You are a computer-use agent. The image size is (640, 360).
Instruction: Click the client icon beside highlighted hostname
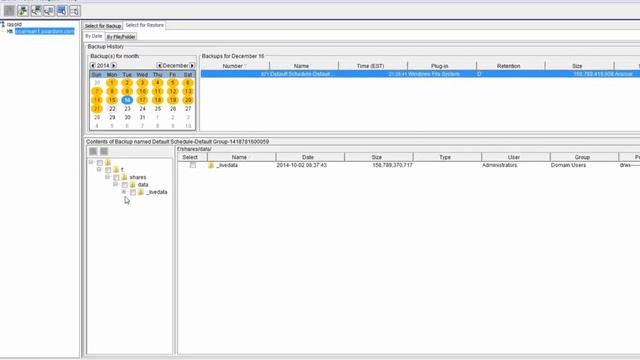pos(10,31)
